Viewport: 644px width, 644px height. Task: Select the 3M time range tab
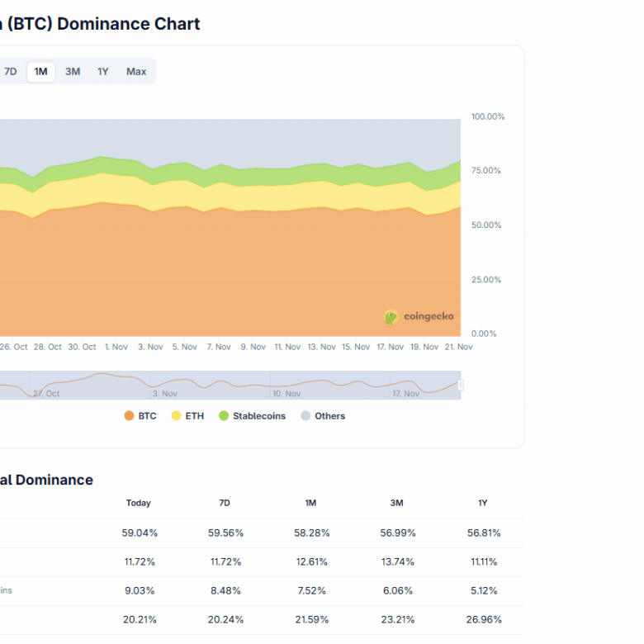[x=73, y=72]
